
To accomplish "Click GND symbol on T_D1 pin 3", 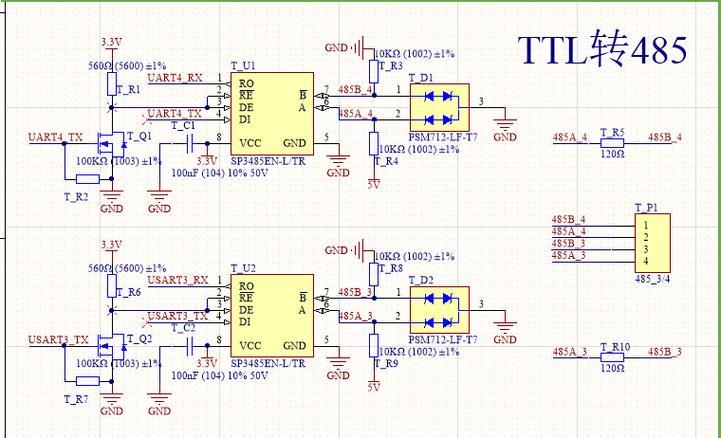I will (505, 131).
